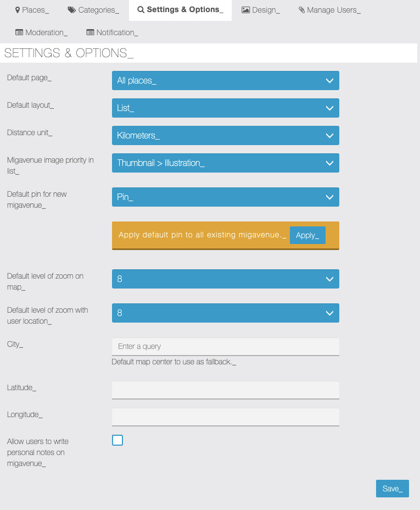This screenshot has height=510, width=420.
Task: Click the map pin icon beside Places
Action: click(18, 10)
